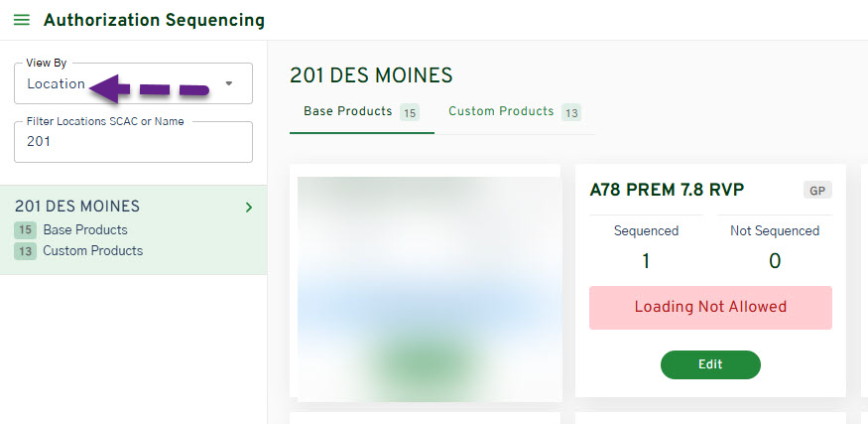Click the Authorization Sequencing page title
Viewport: 868px width, 424px height.
pyautogui.click(x=154, y=20)
